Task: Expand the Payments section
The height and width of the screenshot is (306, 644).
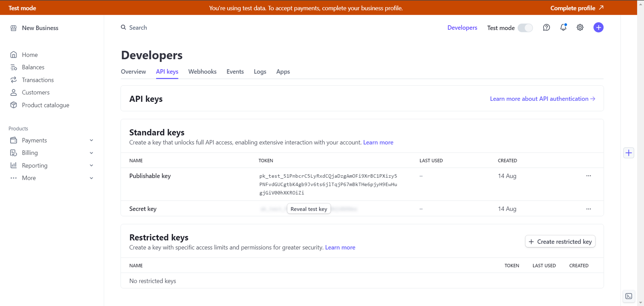Action: click(x=91, y=140)
